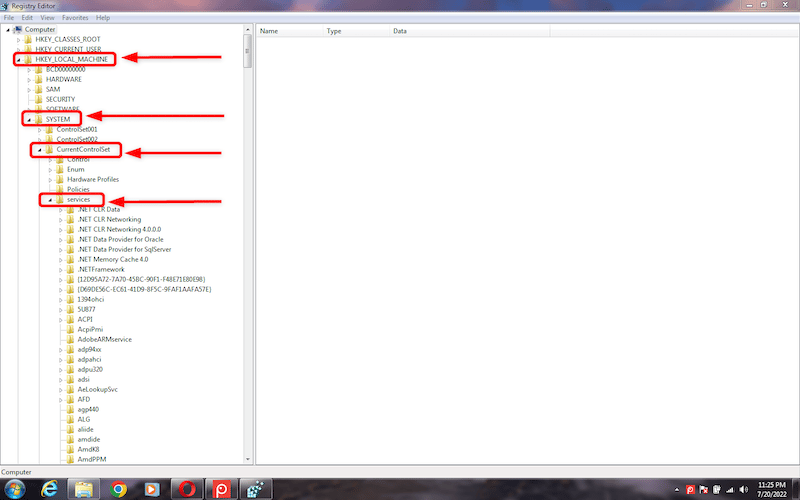The height and width of the screenshot is (500, 800).
Task: Sort values by the Data column header
Action: (x=469, y=31)
